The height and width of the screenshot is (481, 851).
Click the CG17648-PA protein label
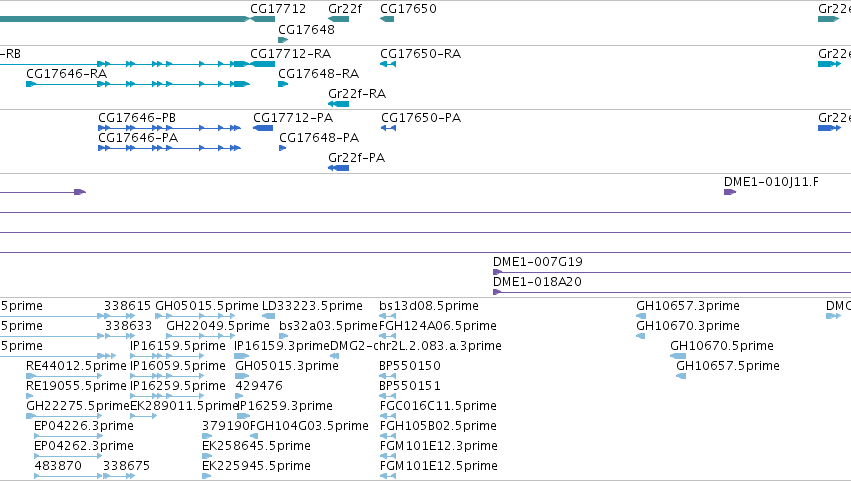click(319, 138)
